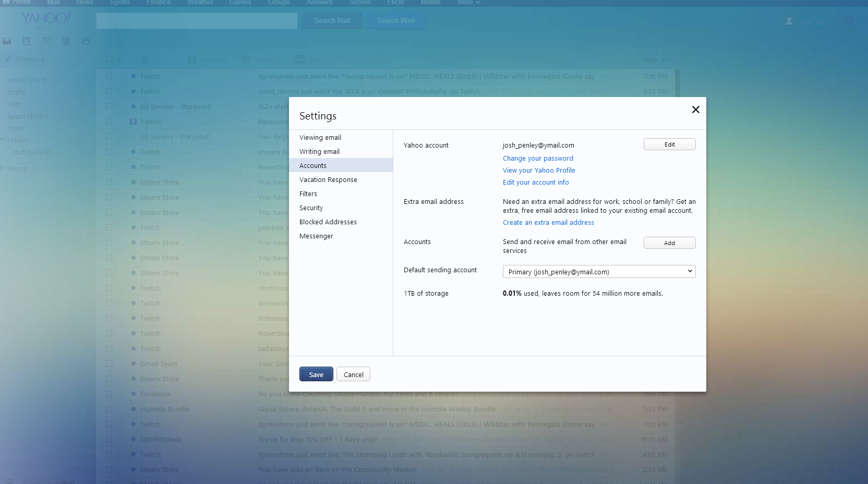Open the settings gear icon
The image size is (868, 484).
pyautogui.click(x=849, y=21)
